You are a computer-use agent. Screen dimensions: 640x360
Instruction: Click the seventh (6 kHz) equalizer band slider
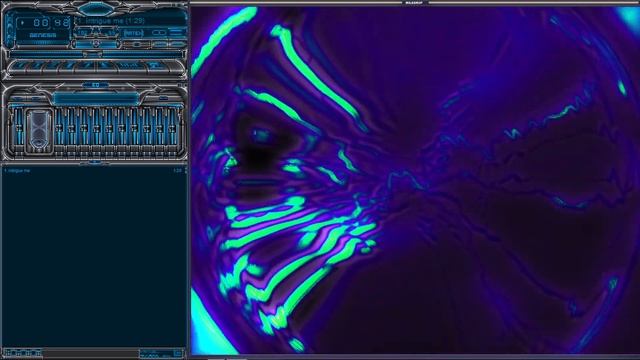pos(135,127)
